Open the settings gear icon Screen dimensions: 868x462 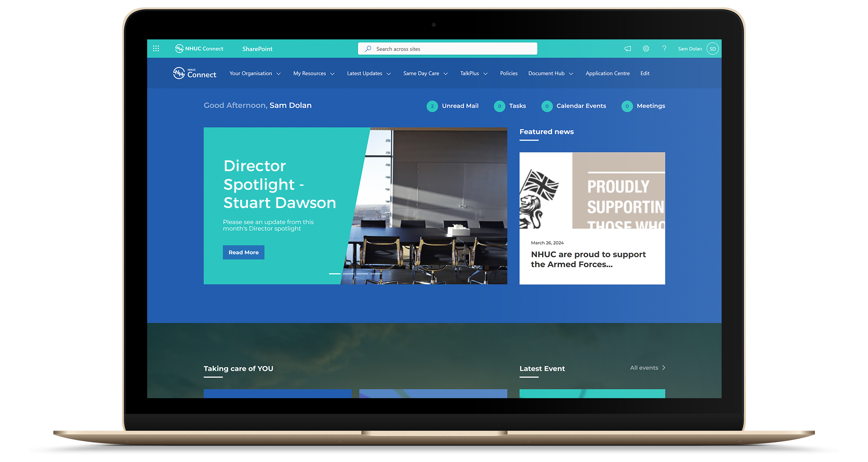tap(645, 49)
